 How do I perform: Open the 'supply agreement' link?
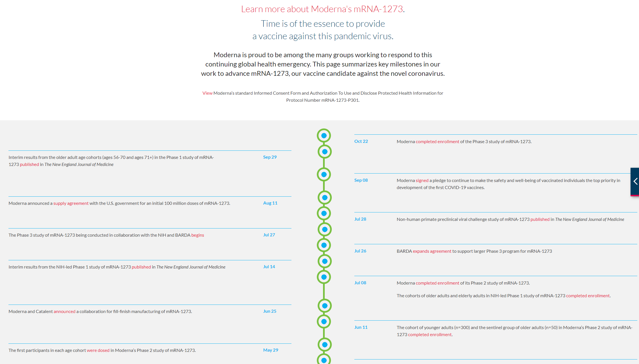(71, 203)
